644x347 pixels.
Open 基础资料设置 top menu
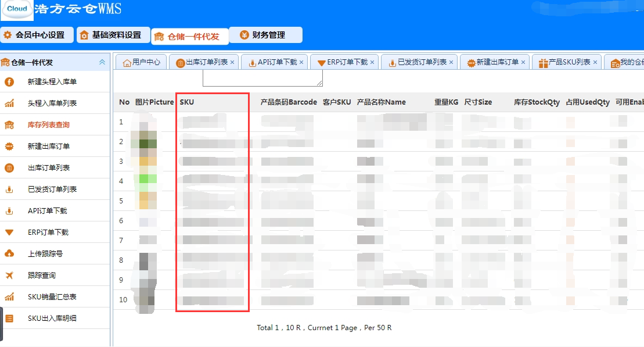(x=113, y=35)
